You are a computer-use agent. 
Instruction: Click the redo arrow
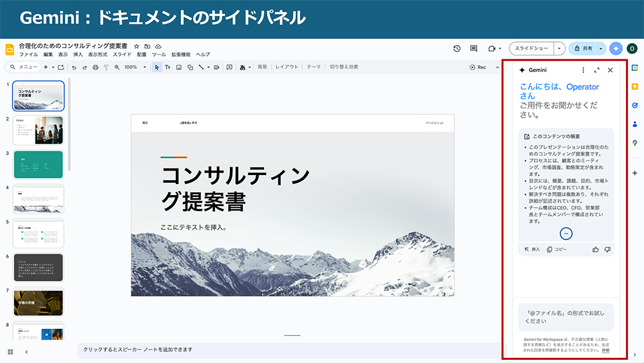click(84, 67)
